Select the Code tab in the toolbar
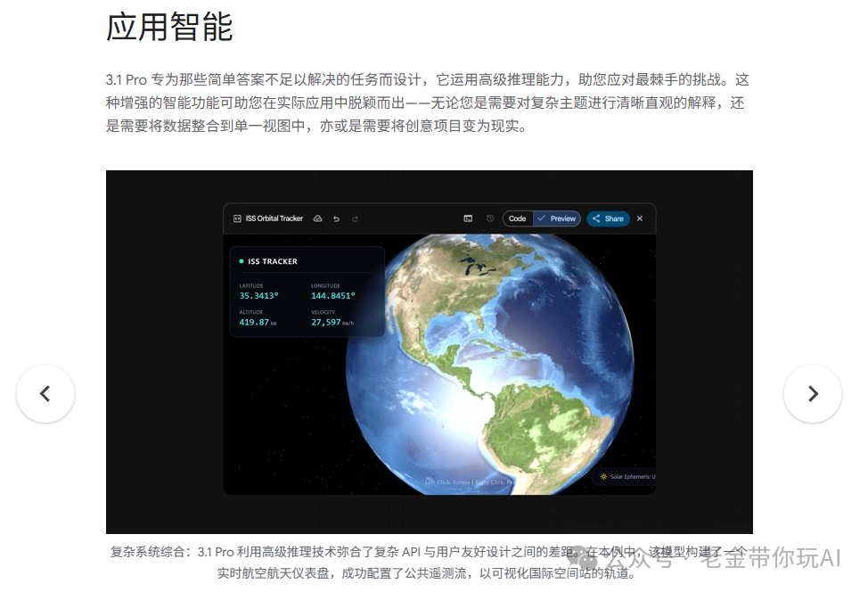The width and height of the screenshot is (868, 592). point(516,218)
